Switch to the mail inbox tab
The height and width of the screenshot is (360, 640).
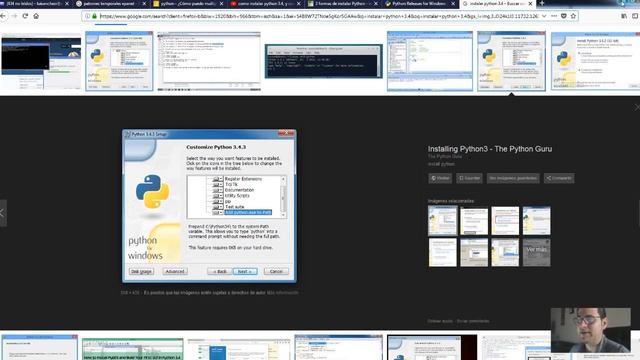(33, 3)
